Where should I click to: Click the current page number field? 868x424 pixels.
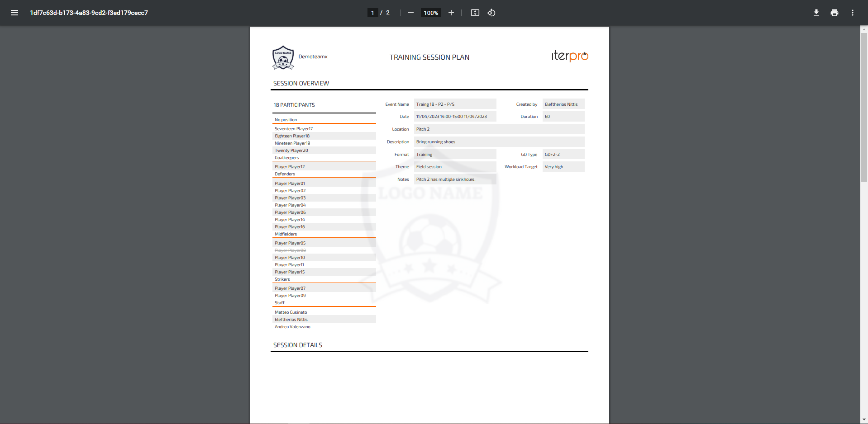(x=372, y=13)
